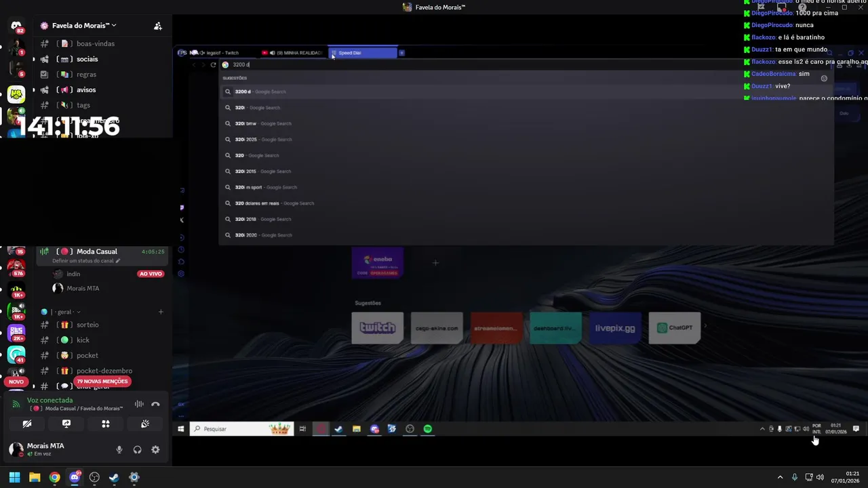Switch to the MINHA REALIDADE tab
The image size is (868, 488).
click(294, 53)
